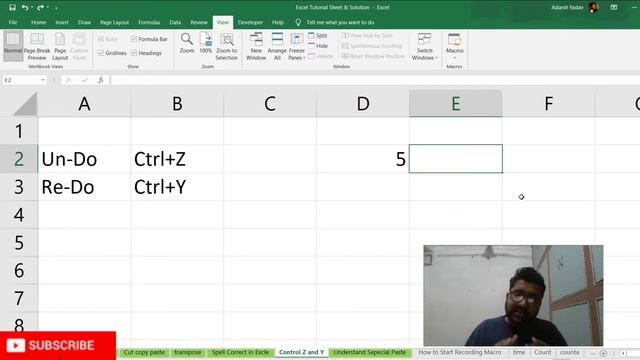Click the user profile picture

pyautogui.click(x=593, y=7)
